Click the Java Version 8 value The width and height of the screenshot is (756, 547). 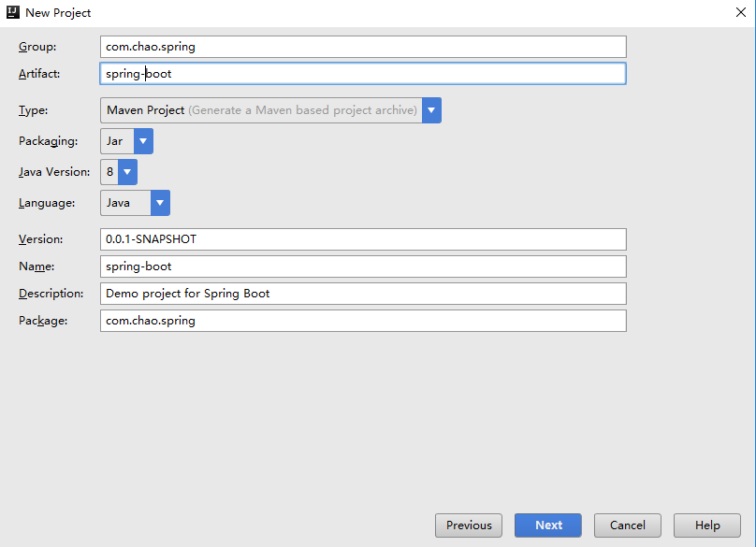(x=109, y=172)
